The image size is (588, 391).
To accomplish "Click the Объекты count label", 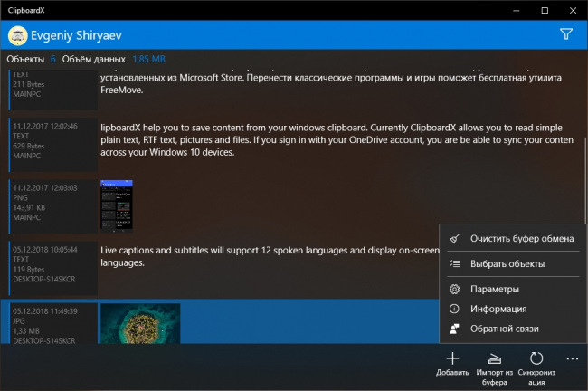I will (x=25, y=60).
